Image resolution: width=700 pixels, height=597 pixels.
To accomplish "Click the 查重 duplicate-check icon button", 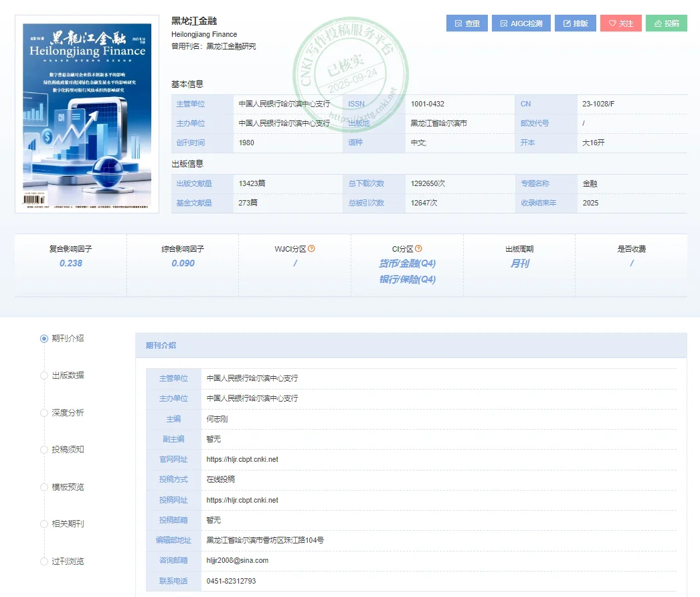I will 466,23.
